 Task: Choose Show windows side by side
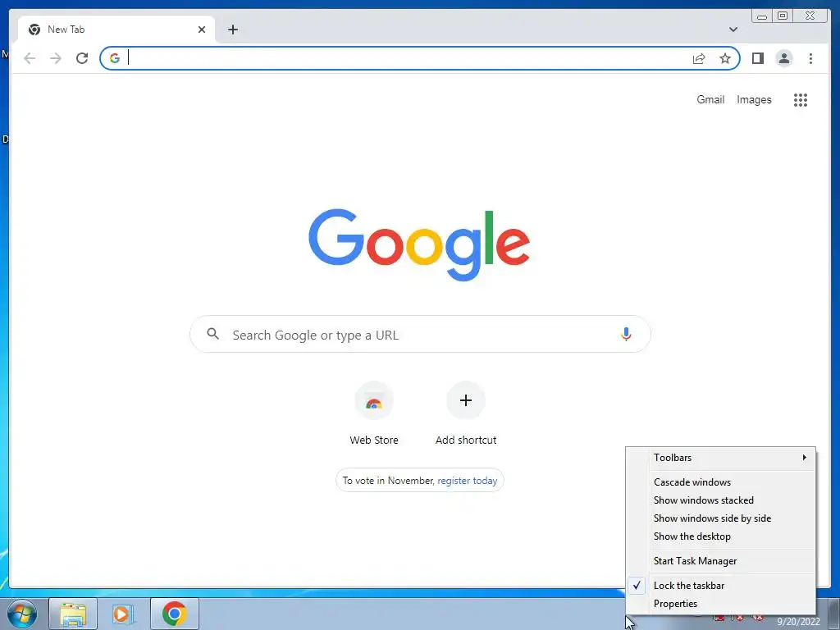click(720, 518)
